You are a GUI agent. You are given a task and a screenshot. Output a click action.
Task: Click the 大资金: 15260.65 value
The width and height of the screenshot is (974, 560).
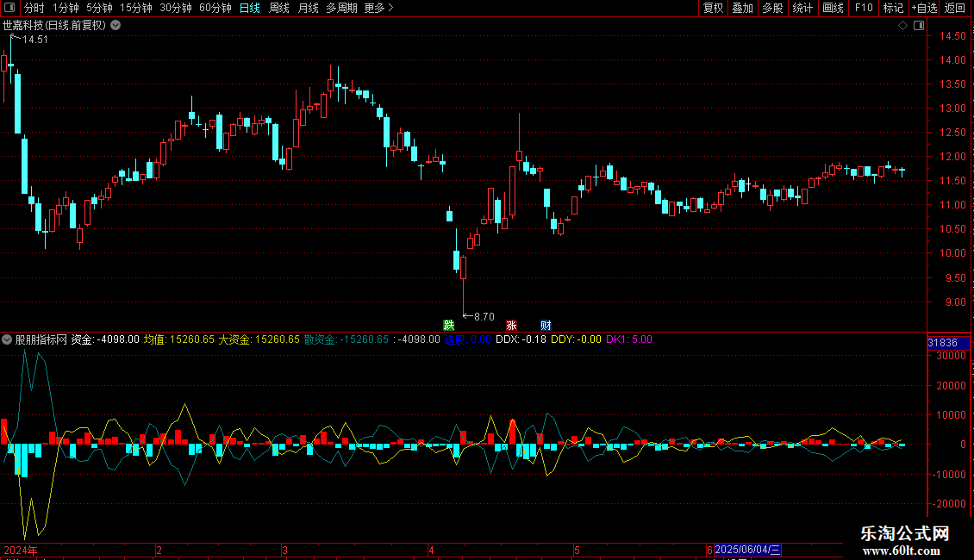coord(259,339)
